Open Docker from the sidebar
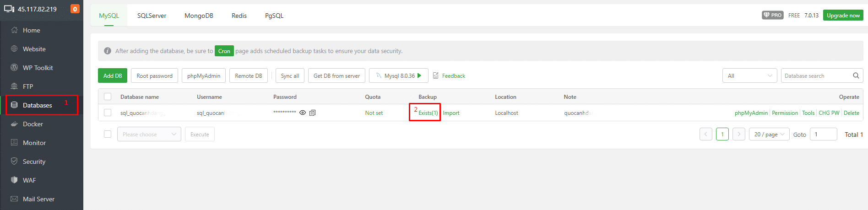The width and height of the screenshot is (868, 210). [33, 124]
